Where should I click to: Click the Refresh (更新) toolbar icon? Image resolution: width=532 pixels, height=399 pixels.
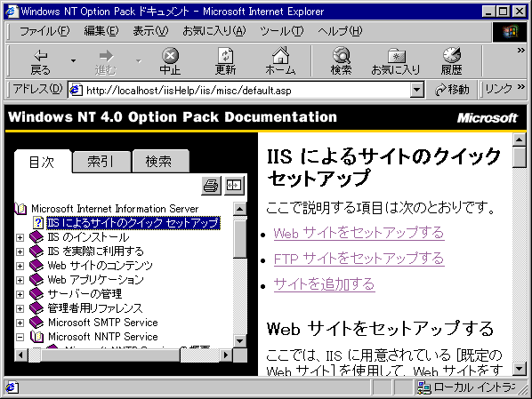pos(225,61)
